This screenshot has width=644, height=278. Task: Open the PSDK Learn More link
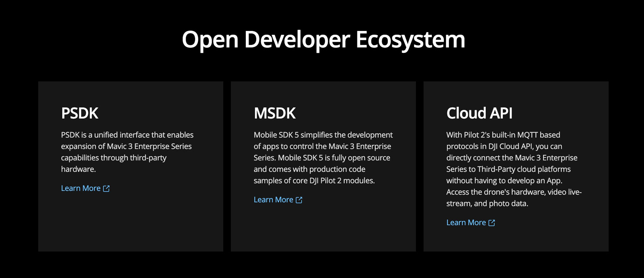[x=81, y=188]
